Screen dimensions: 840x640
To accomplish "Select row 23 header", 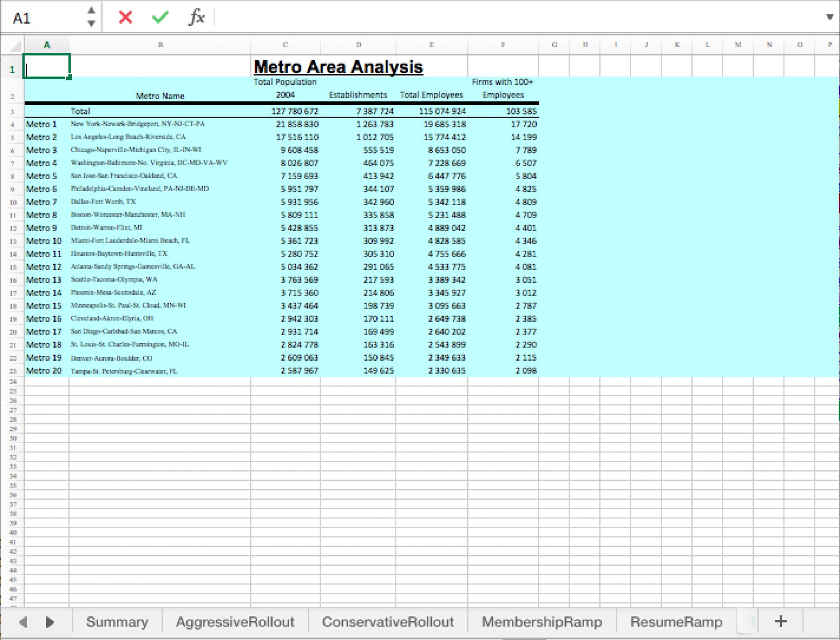I will 12,371.
